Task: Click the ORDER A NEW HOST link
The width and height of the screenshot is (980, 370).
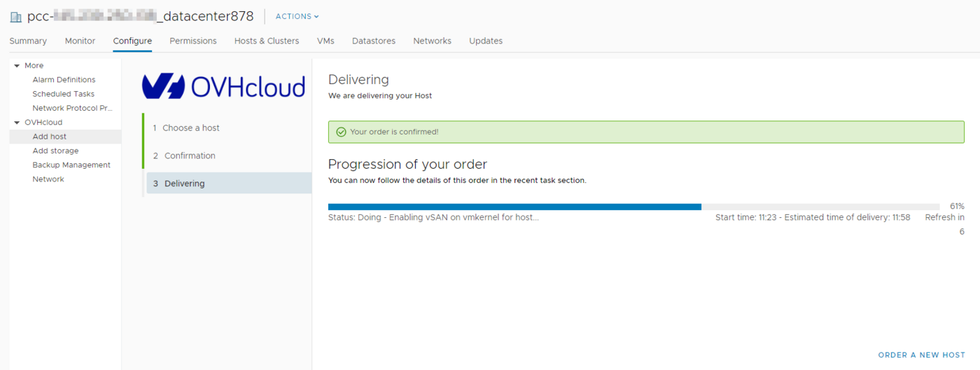Action: [921, 355]
